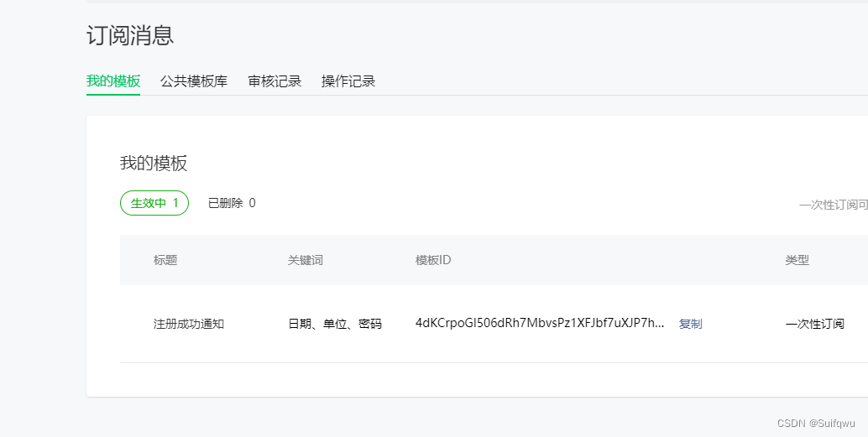Click the 一次性订阅 type cell

(815, 324)
